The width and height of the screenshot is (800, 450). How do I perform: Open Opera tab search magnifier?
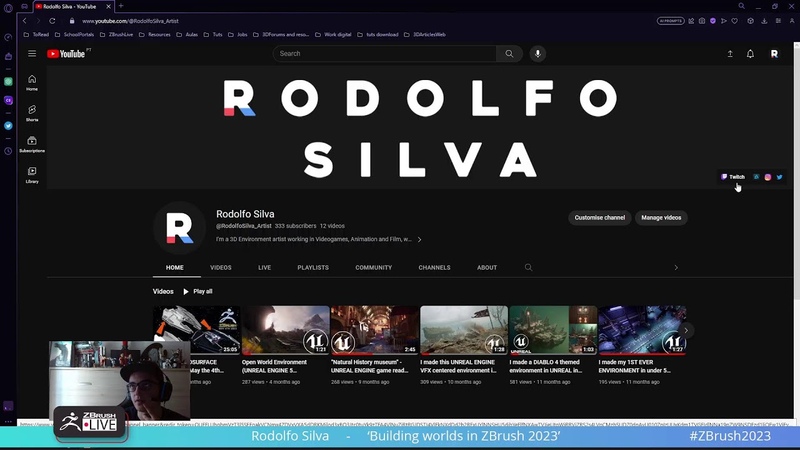pyautogui.click(x=741, y=6)
